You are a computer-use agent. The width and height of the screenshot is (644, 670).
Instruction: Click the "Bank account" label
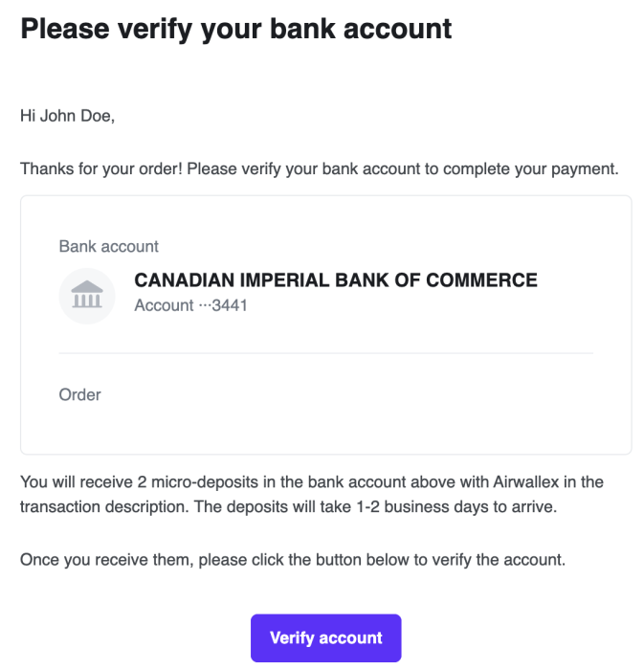click(108, 246)
